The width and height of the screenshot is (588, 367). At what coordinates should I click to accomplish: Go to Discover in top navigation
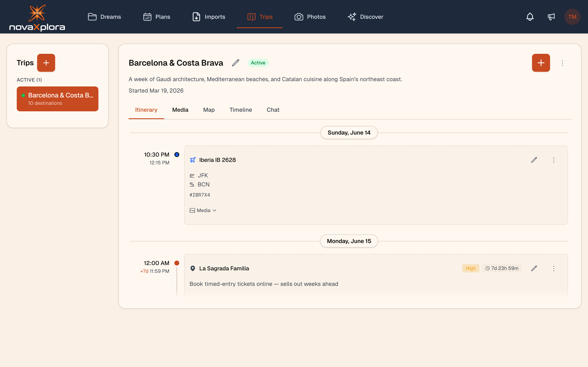click(365, 17)
